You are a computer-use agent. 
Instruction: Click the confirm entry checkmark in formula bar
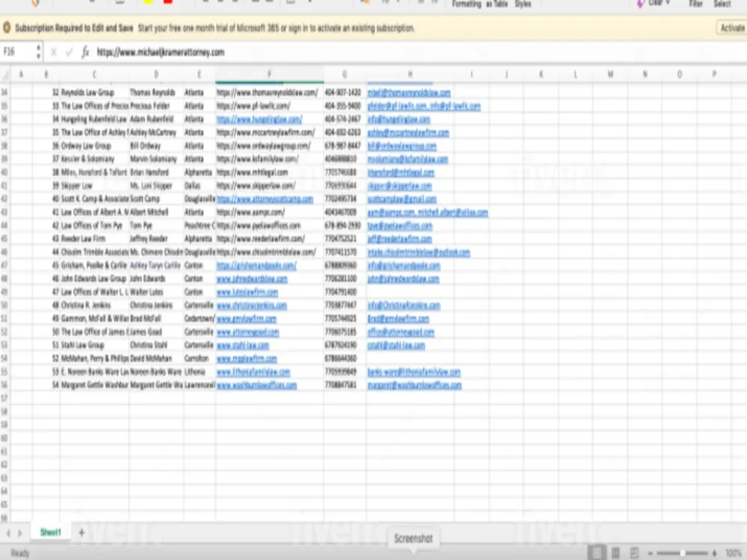(69, 52)
